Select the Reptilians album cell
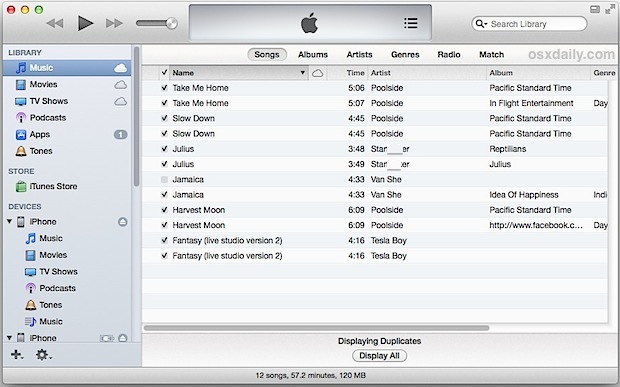 508,149
